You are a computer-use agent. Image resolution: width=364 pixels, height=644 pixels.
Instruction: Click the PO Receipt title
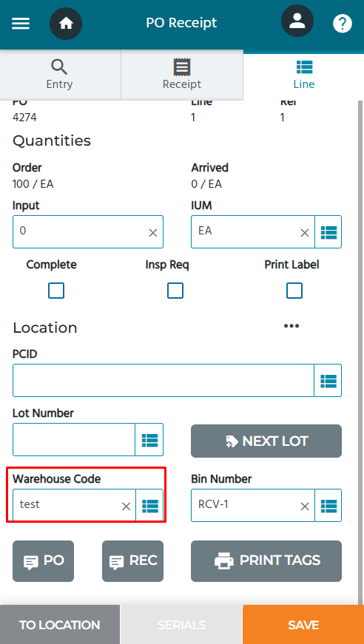(x=181, y=23)
